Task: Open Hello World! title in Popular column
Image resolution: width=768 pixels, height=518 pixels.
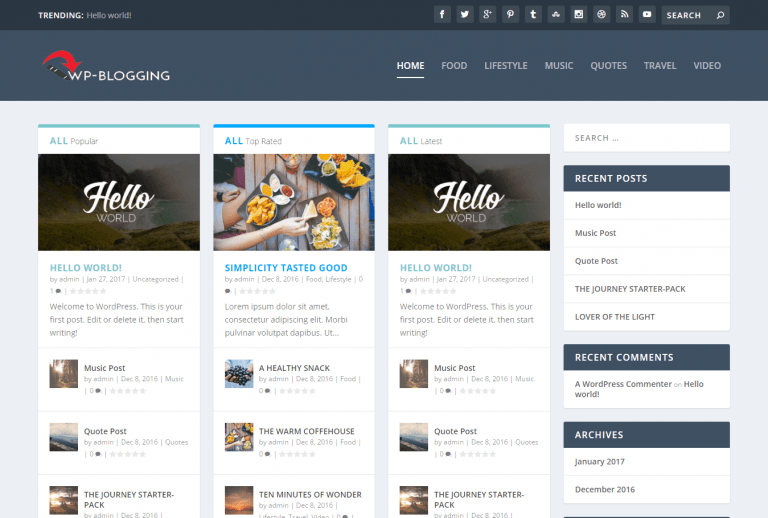Action: 86,268
